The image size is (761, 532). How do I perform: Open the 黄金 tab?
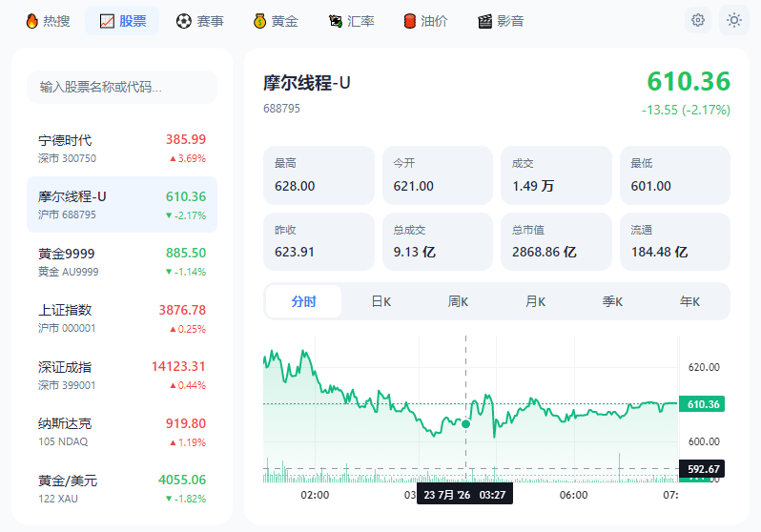point(276,21)
